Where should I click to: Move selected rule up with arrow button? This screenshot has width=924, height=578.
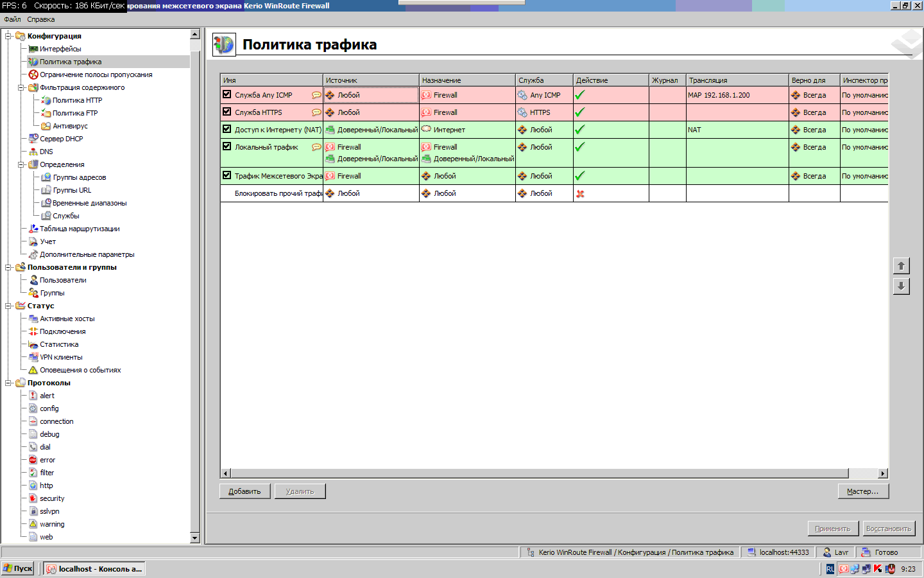pyautogui.click(x=901, y=266)
